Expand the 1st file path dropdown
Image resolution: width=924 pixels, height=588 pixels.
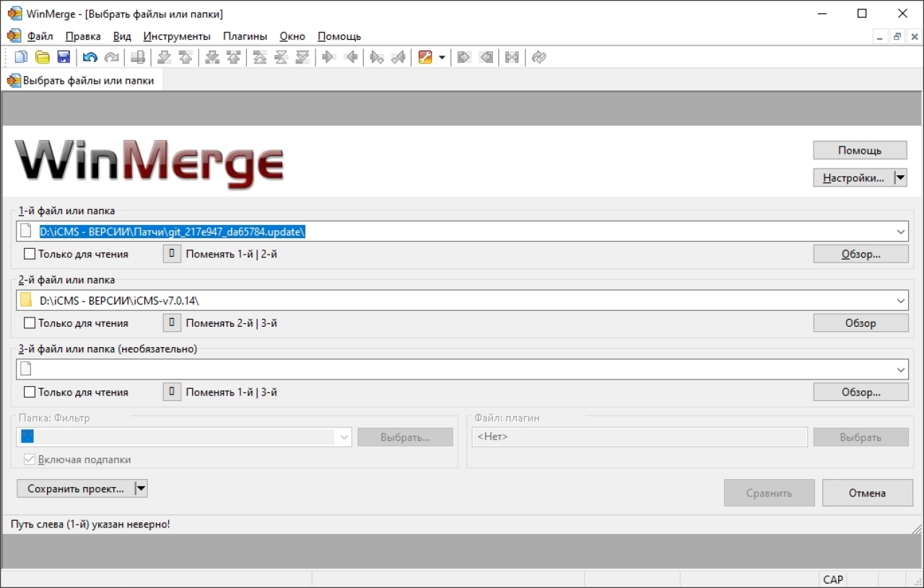(x=901, y=232)
